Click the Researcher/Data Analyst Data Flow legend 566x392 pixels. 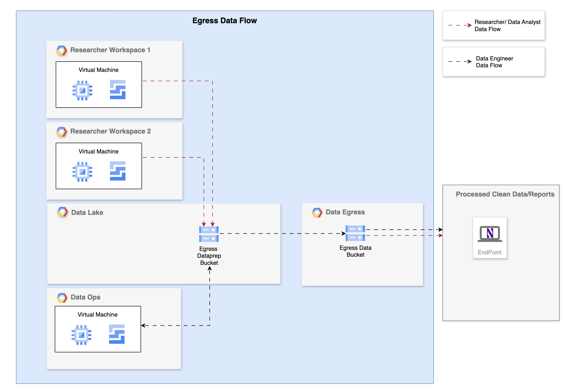coord(507,25)
